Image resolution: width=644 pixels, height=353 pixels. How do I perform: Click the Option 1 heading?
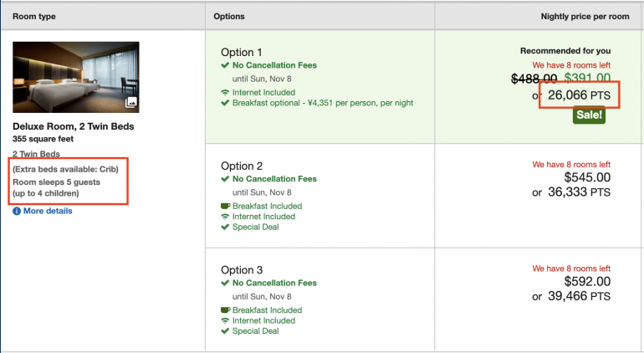(242, 52)
